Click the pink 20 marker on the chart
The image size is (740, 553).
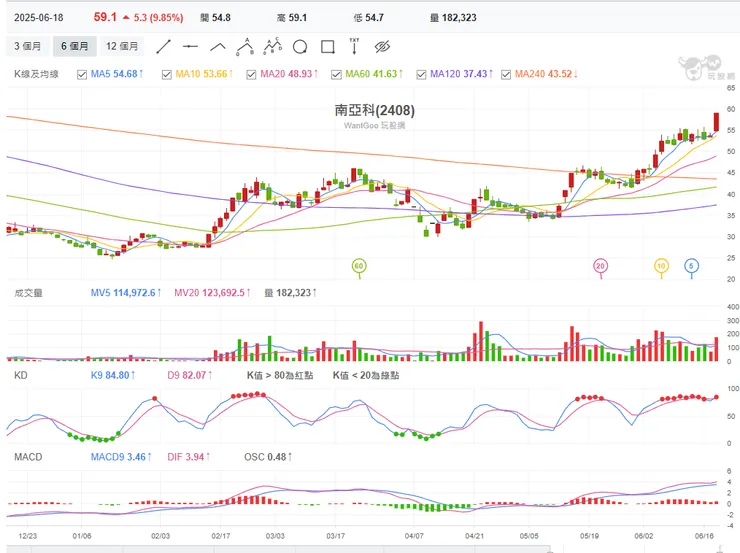(600, 265)
